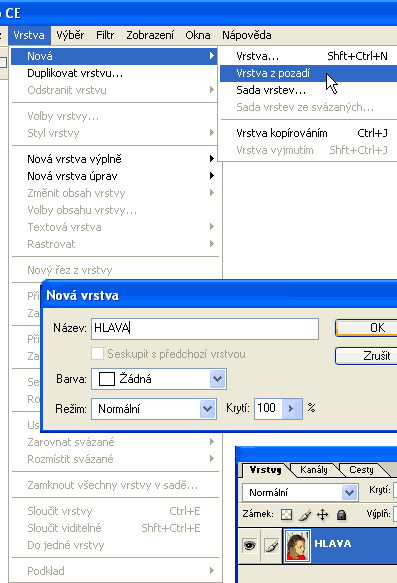
Task: Choose Vrstva kopírováním submenu item
Action: pyautogui.click(x=309, y=133)
